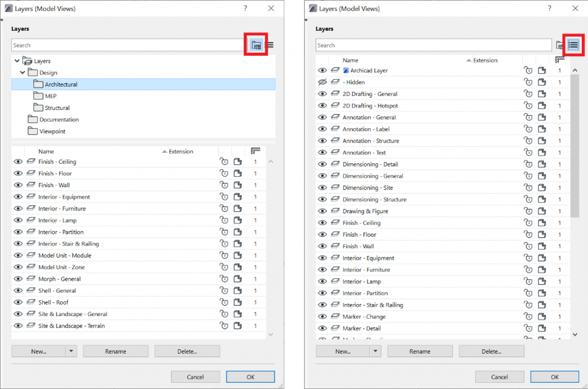This screenshot has width=588, height=389.
Task: Click the highlighted folder view button in left dialog
Action: point(255,45)
